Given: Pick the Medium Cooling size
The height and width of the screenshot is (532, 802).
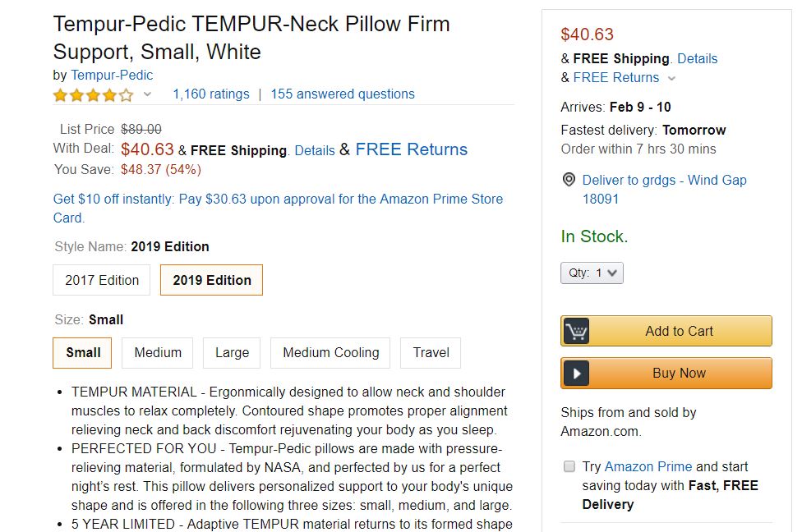Looking at the screenshot, I should (x=331, y=353).
